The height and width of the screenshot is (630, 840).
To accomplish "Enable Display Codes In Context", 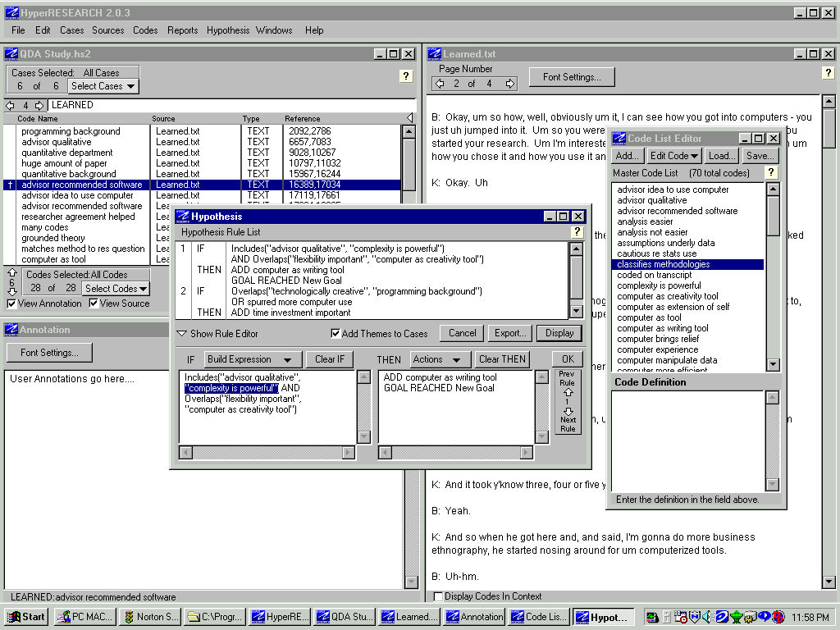I will point(438,596).
